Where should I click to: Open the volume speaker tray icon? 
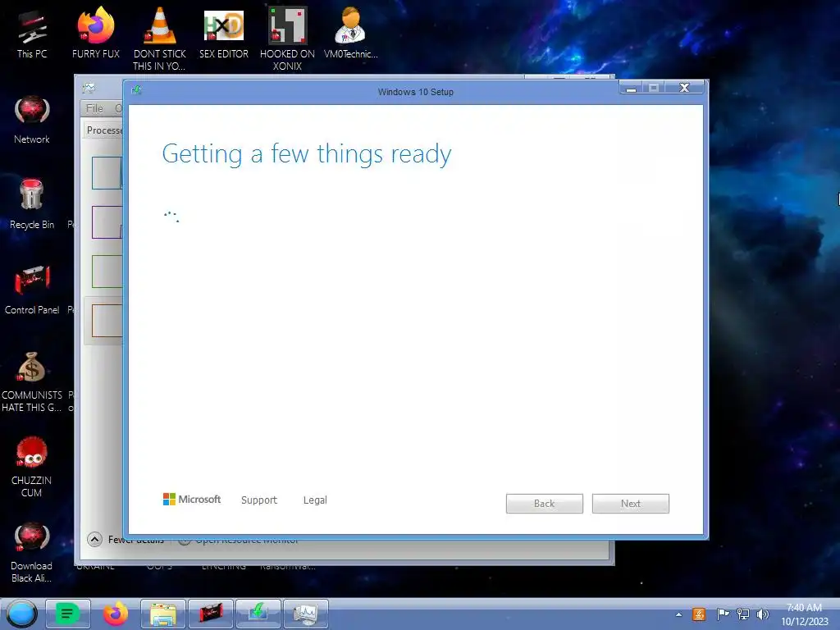762,614
